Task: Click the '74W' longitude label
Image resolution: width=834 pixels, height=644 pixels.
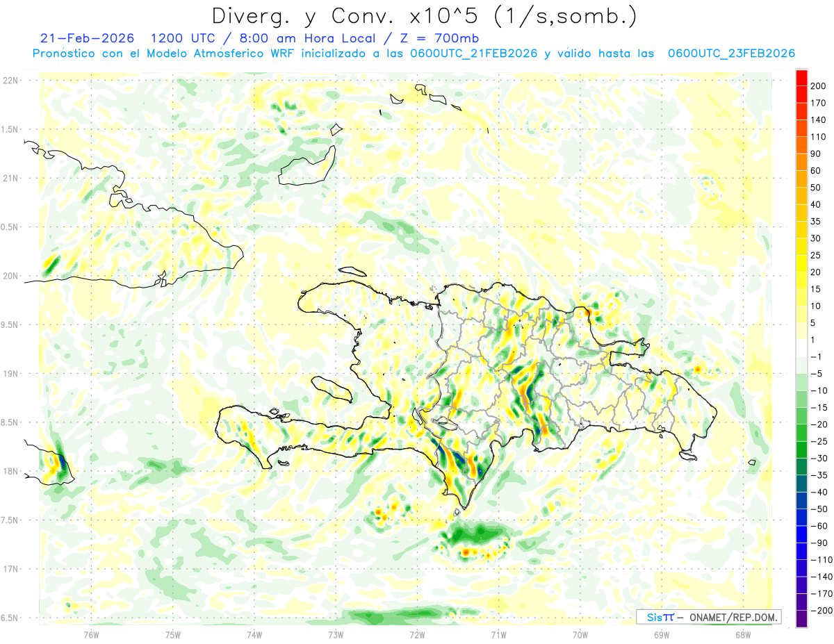Action: [x=254, y=634]
